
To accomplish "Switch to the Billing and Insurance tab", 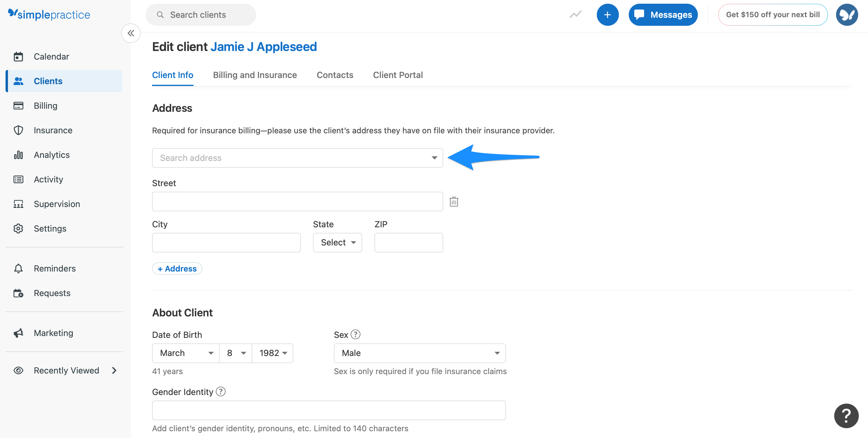I will pyautogui.click(x=255, y=75).
